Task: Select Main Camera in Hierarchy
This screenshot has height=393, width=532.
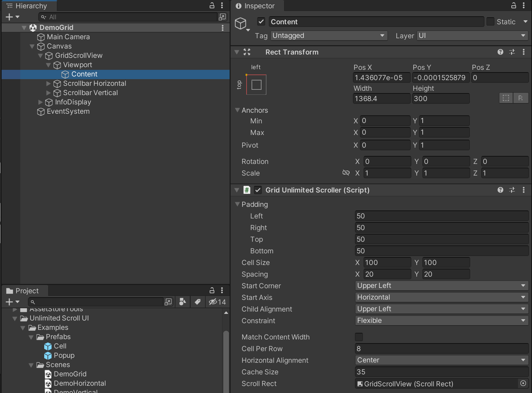Action: tap(68, 37)
